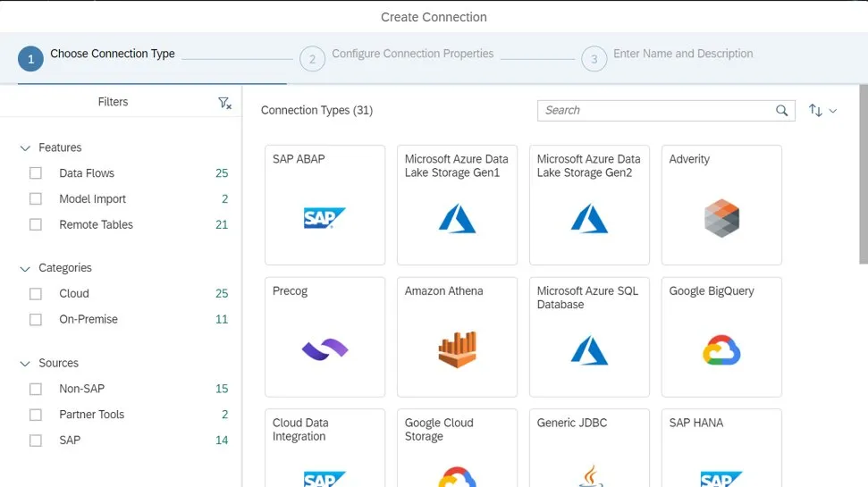Pick the Amazon Athena icon
The height and width of the screenshot is (487, 868).
457,350
